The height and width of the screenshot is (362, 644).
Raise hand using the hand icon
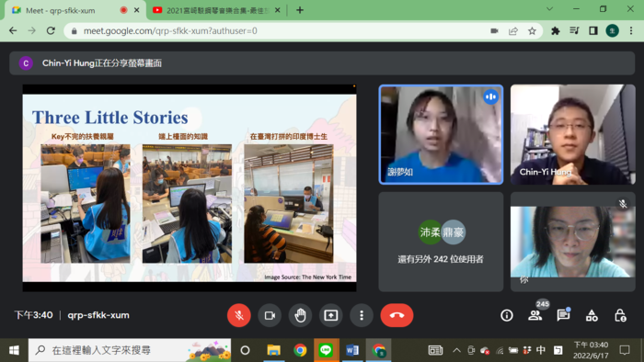click(300, 315)
